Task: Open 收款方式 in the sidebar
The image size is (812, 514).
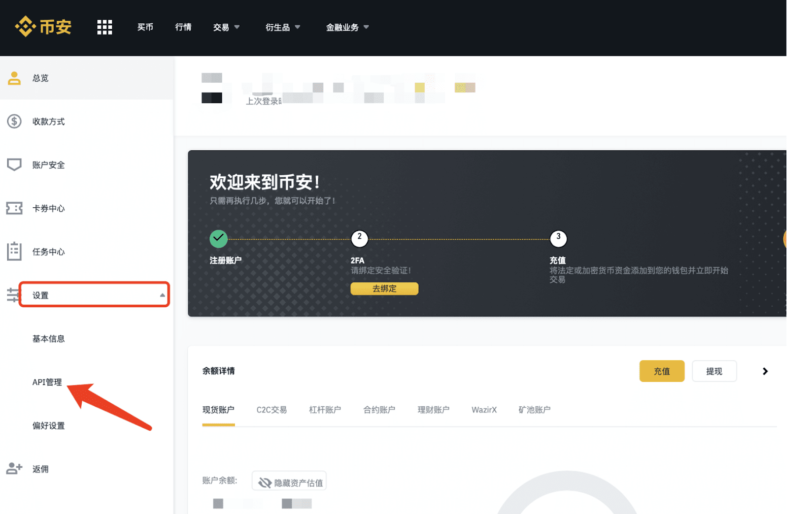Action: coord(49,121)
